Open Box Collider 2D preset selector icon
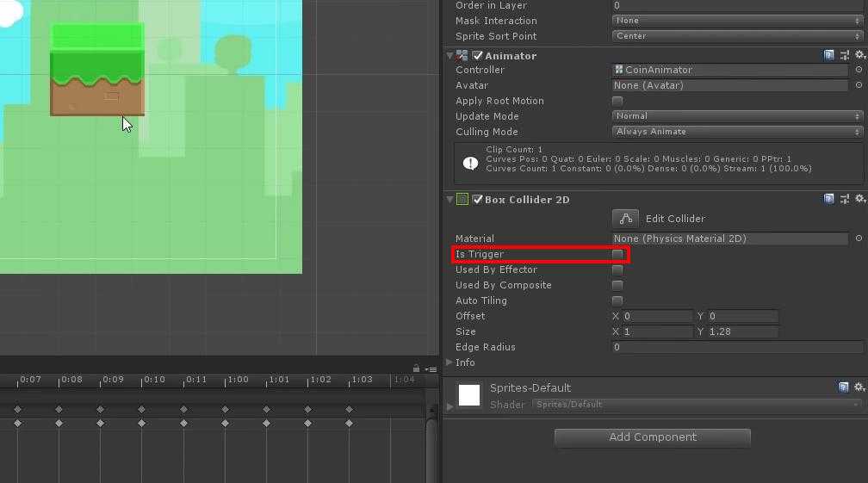 845,199
